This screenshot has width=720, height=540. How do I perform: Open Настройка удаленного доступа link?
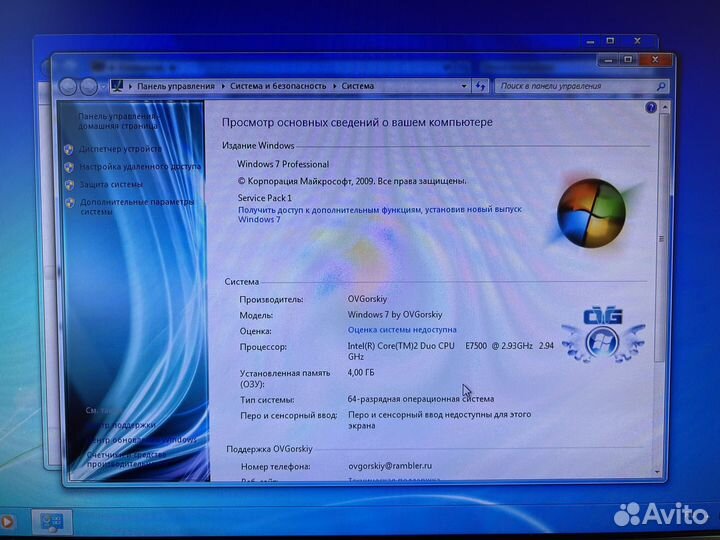click(x=139, y=167)
